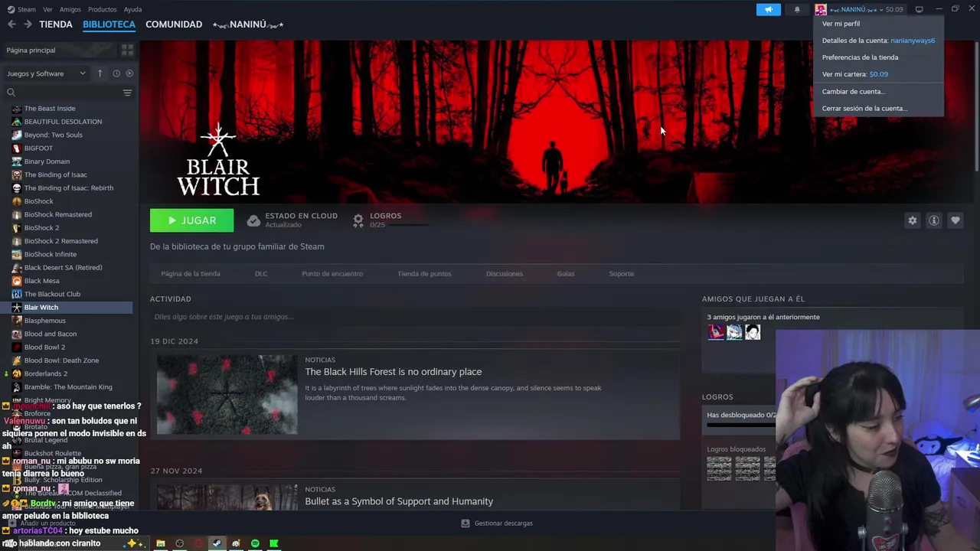Click the Estado en Cloud icon
The height and width of the screenshot is (551, 980).
(253, 220)
